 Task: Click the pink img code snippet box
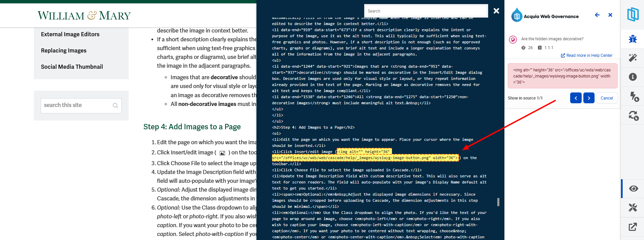pos(562,76)
